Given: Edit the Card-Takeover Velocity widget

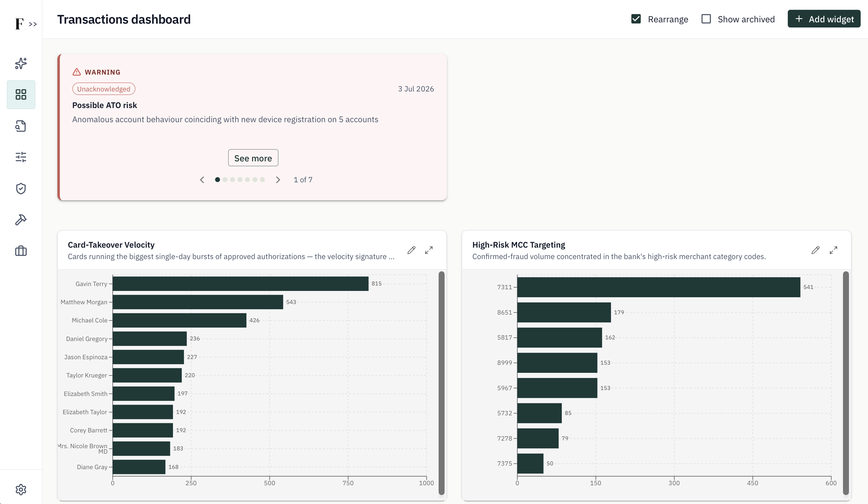Looking at the screenshot, I should 411,250.
